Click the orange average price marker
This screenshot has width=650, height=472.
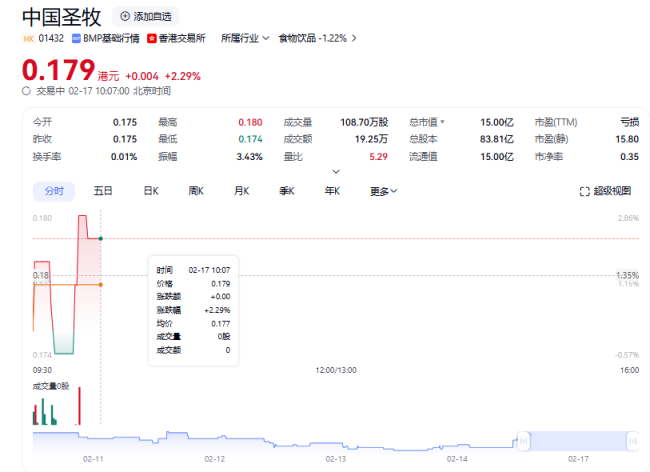[x=101, y=285]
